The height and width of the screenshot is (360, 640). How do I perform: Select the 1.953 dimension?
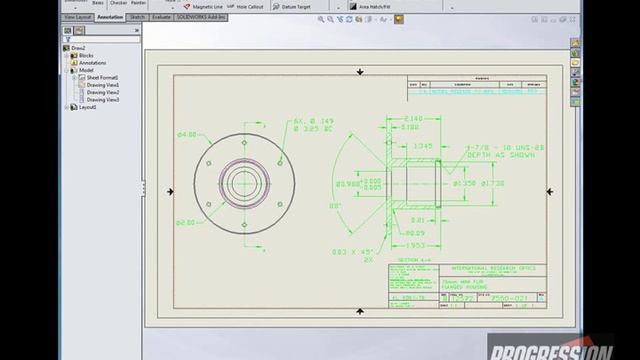pos(415,246)
